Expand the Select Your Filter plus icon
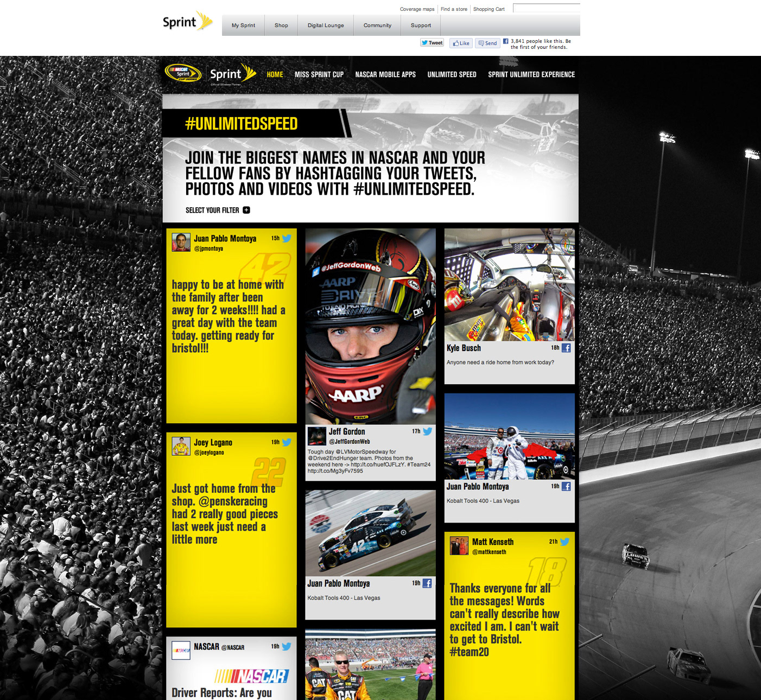761x700 pixels. (246, 210)
